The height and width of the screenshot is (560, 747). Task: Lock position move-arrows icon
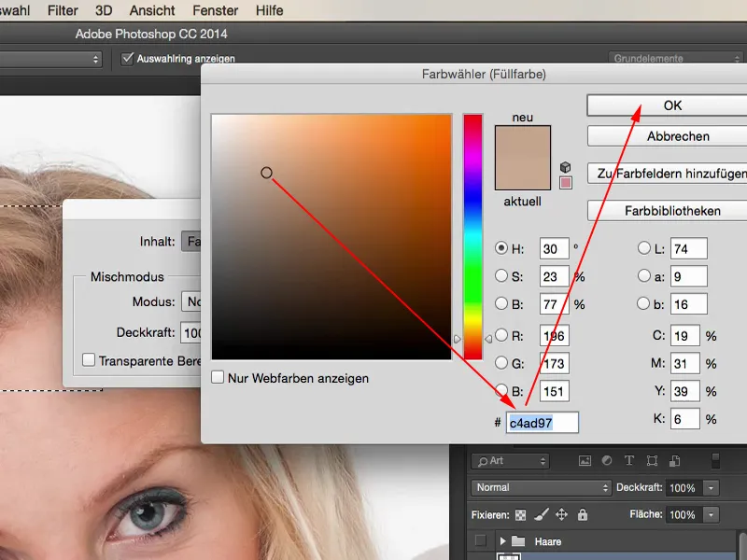coord(562,514)
